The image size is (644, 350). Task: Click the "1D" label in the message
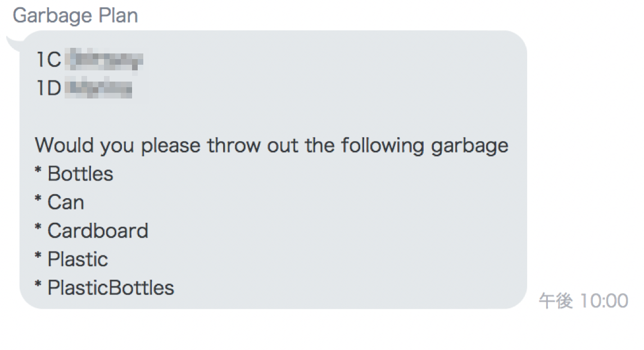pos(48,89)
